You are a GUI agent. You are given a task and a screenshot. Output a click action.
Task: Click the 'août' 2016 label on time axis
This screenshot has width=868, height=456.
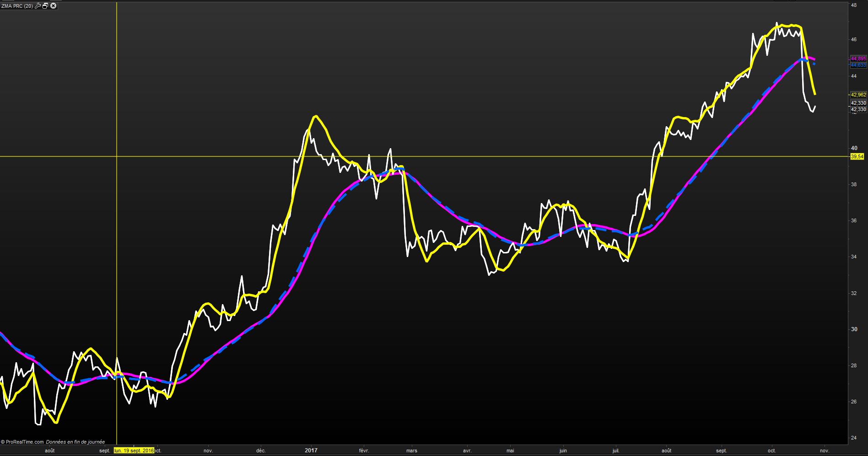tap(50, 451)
